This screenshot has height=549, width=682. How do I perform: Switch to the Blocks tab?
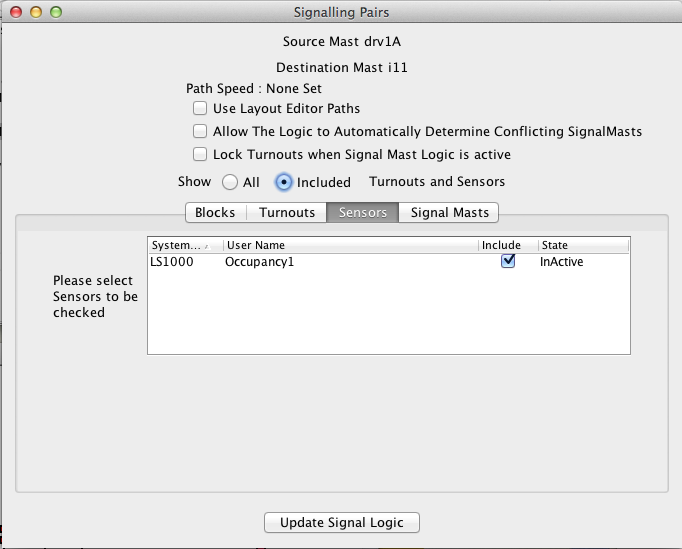pyautogui.click(x=215, y=212)
